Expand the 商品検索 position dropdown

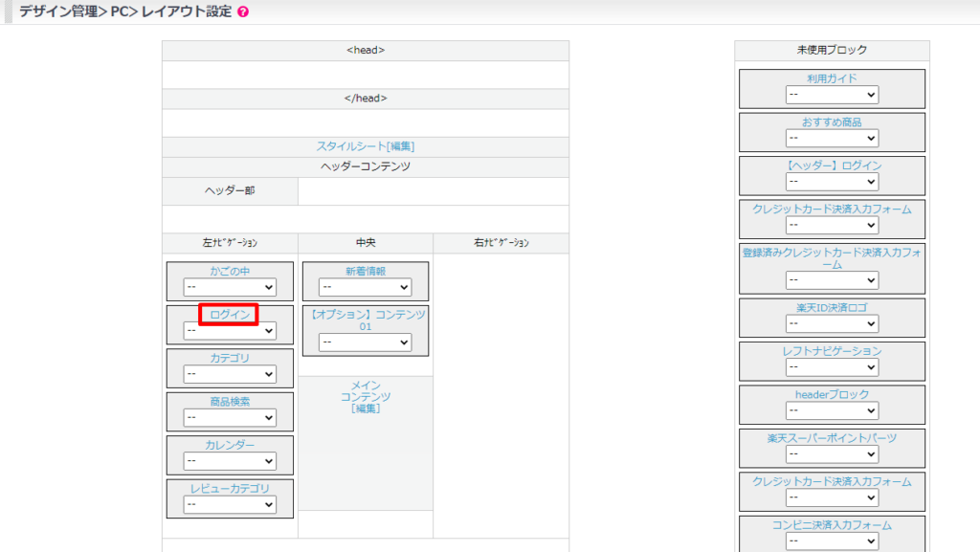pos(230,418)
